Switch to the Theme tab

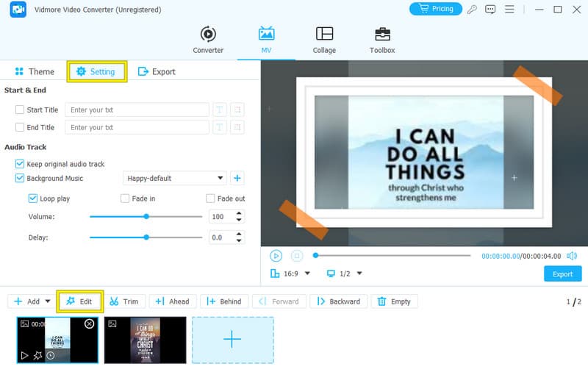34,71
